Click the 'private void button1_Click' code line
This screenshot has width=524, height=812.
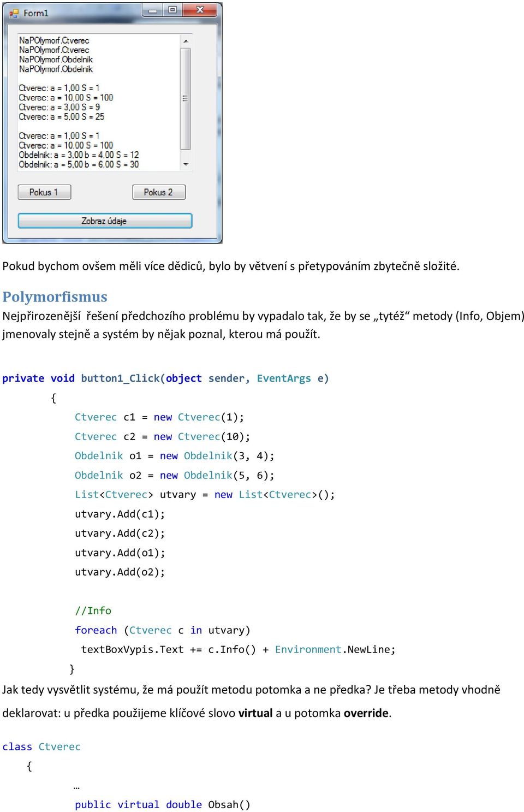165,378
